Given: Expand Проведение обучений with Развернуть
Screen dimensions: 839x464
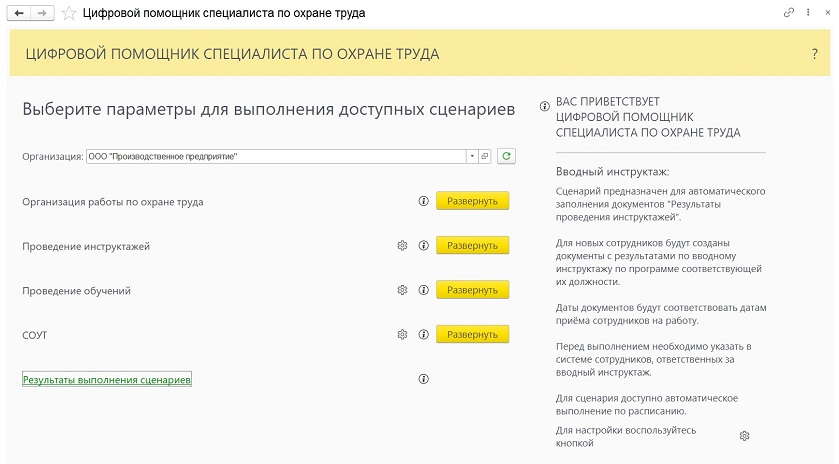Looking at the screenshot, I should (472, 290).
